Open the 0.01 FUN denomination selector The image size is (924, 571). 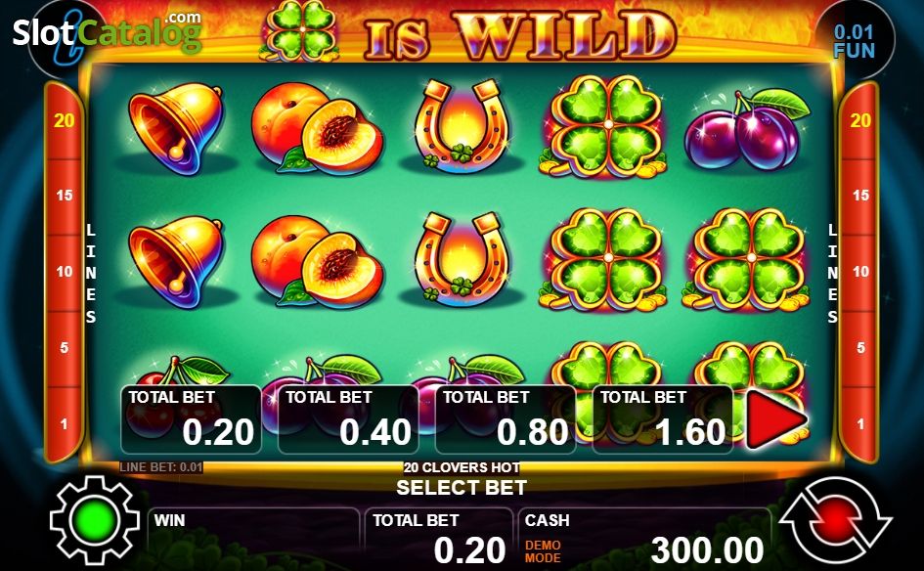(854, 41)
